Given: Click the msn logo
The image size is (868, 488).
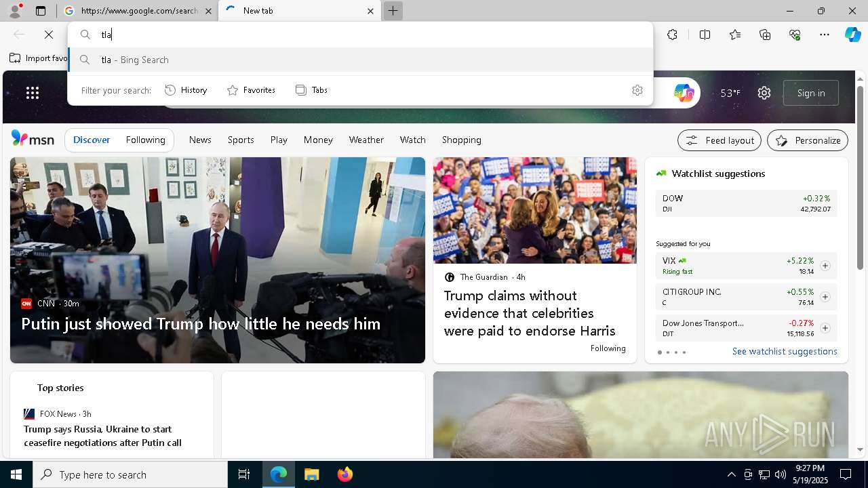Looking at the screenshot, I should 33,139.
